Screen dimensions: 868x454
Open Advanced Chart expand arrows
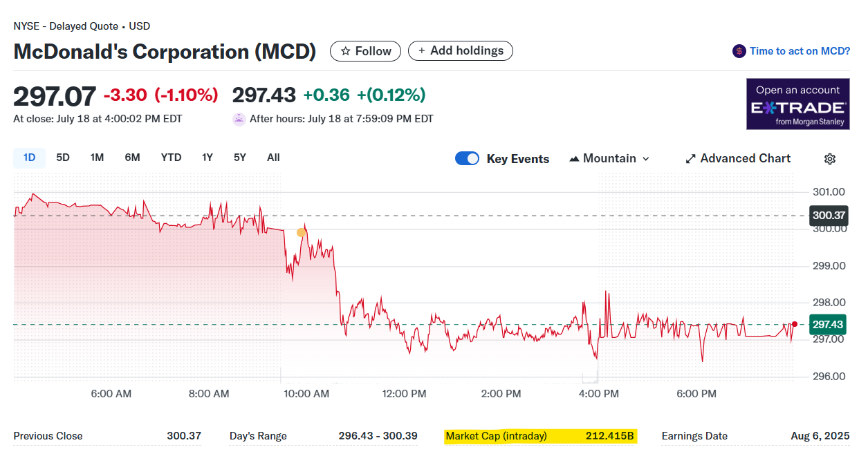coord(690,159)
